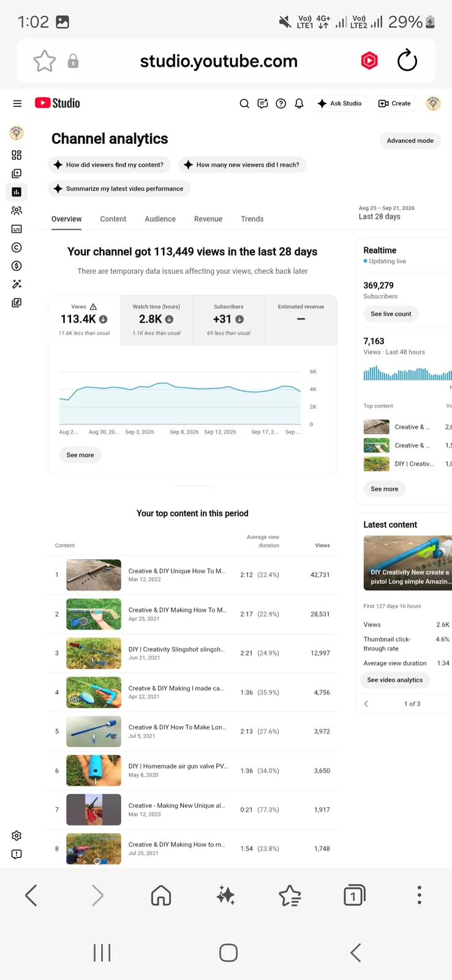Click Summarize my latest video performance
452x980 pixels.
click(x=119, y=189)
